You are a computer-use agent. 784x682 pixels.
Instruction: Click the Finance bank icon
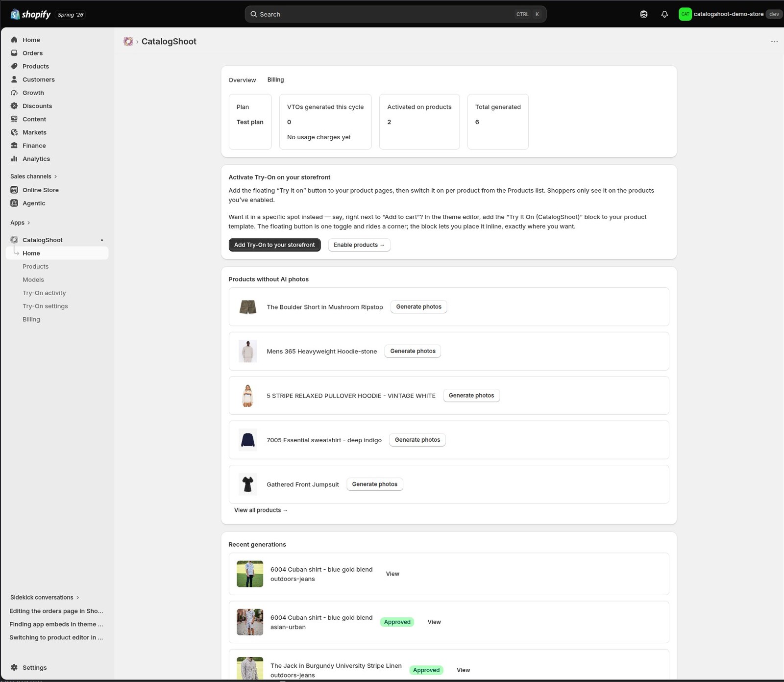pyautogui.click(x=14, y=146)
